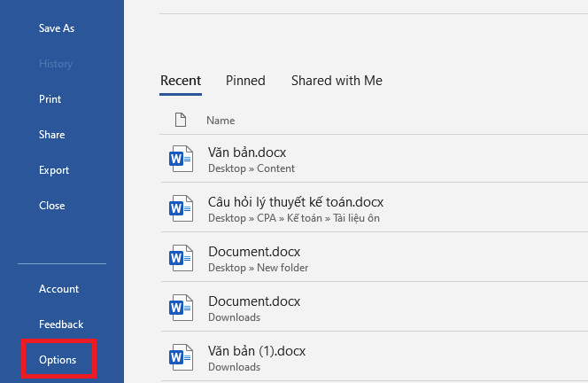The image size is (588, 383).
Task: Click the file icon in the column header
Action: coord(180,120)
